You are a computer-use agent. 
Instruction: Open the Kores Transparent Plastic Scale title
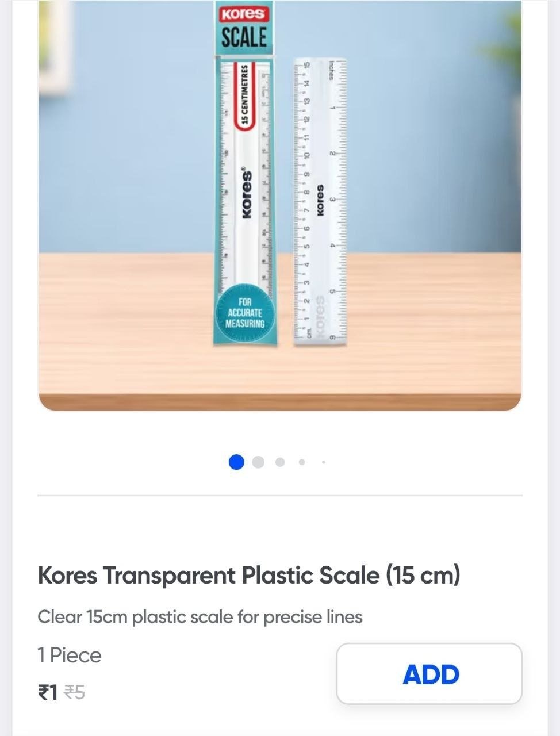click(249, 575)
